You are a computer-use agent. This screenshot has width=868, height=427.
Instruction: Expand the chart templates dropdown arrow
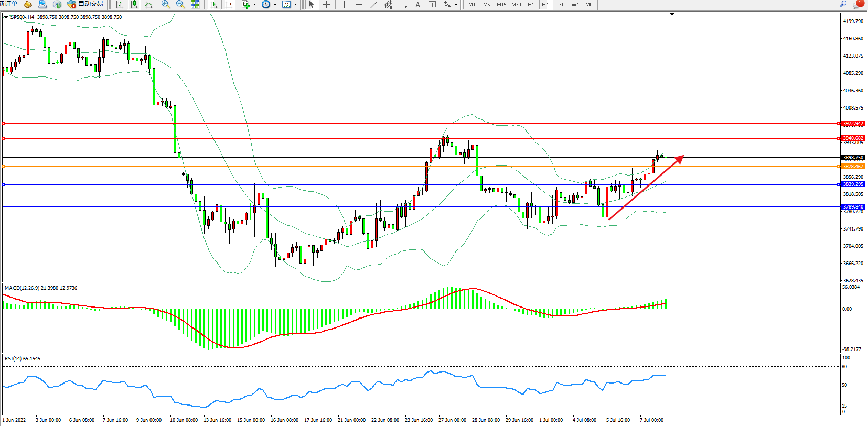295,5
